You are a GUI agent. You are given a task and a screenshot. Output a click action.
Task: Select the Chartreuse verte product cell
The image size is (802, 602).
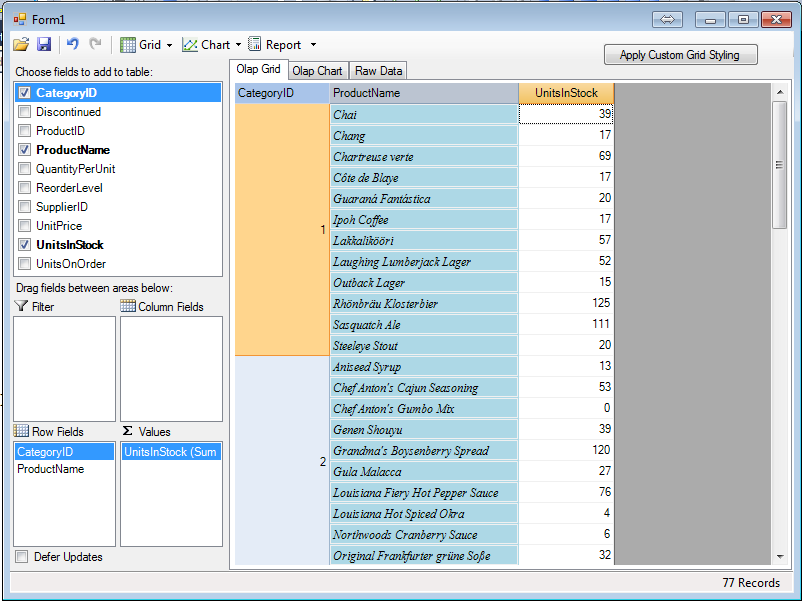(x=424, y=157)
